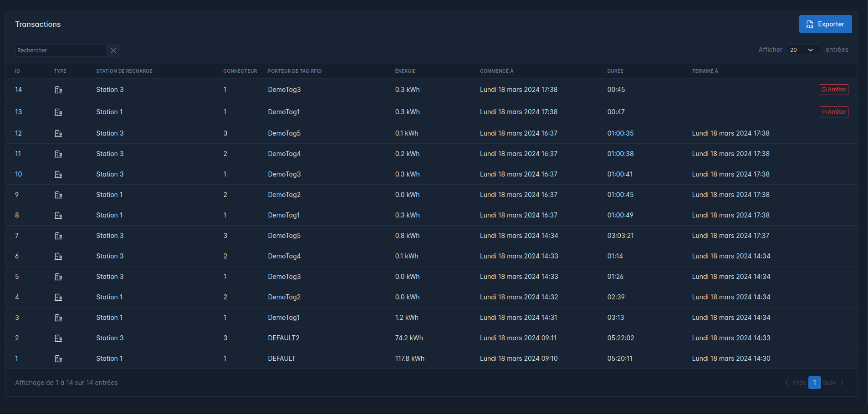The height and width of the screenshot is (414, 868).
Task: Click 'Affichage de 1 à 14 sur 14 entrées' text
Action: pos(66,383)
